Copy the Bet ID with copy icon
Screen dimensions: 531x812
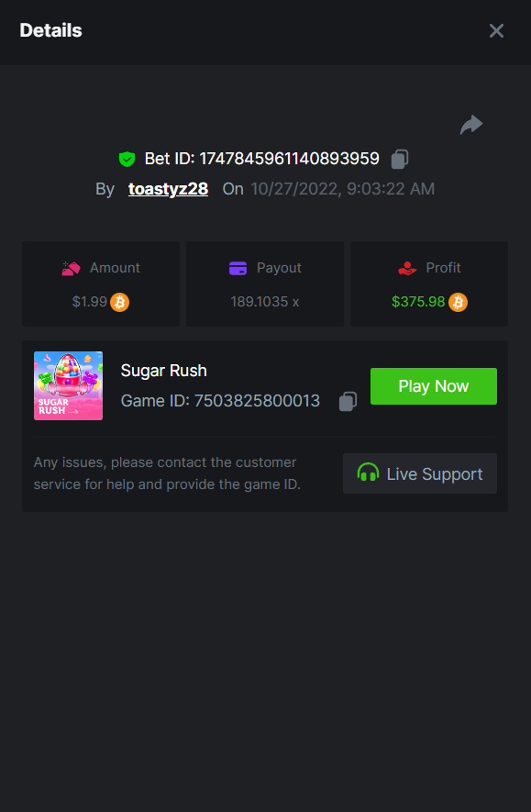[x=400, y=159]
